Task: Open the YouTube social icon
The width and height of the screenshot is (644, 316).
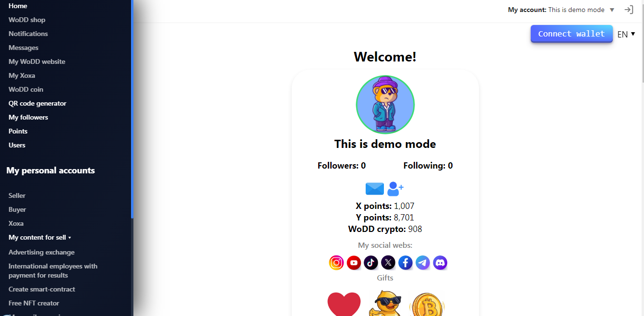Action: 354,263
